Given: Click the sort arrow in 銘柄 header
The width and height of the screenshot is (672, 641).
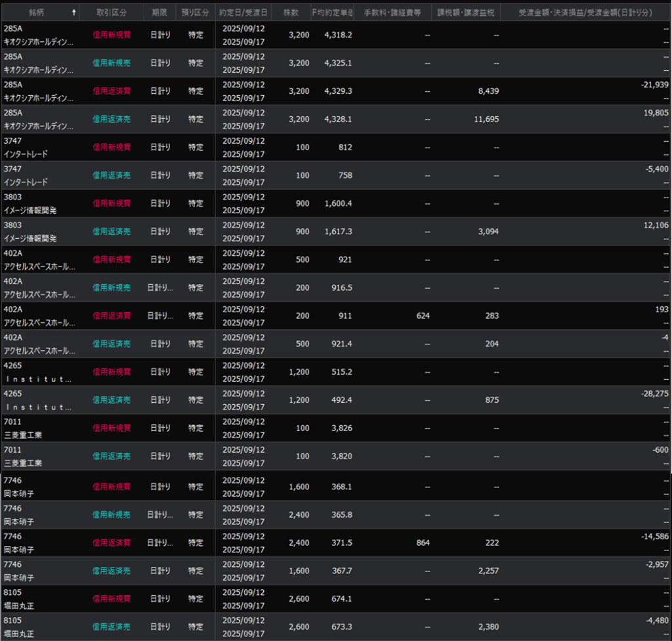Looking at the screenshot, I should pyautogui.click(x=73, y=12).
